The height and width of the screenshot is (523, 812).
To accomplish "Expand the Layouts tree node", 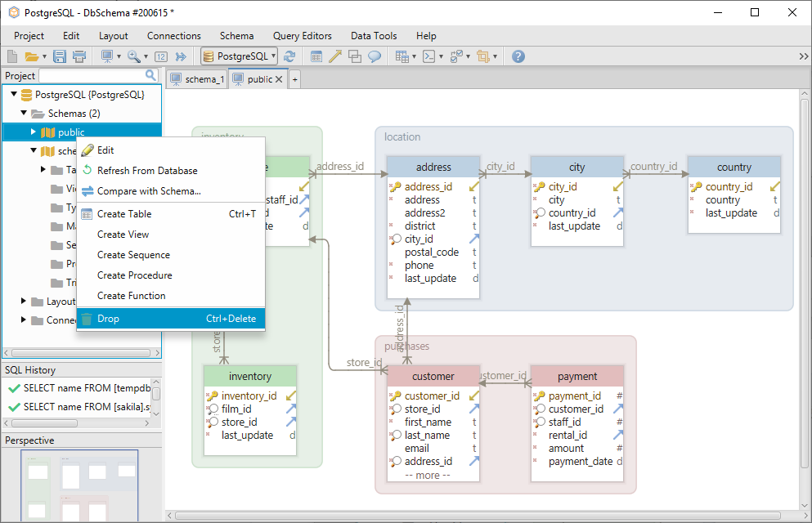I will (25, 302).
